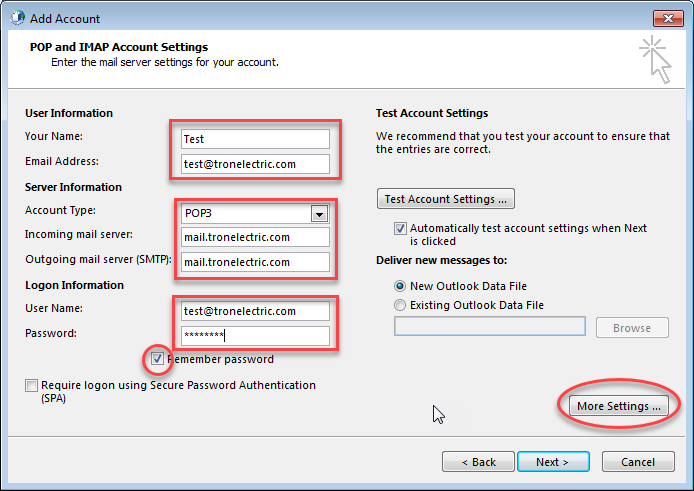Uncheck Automatically test account settings option

[401, 228]
